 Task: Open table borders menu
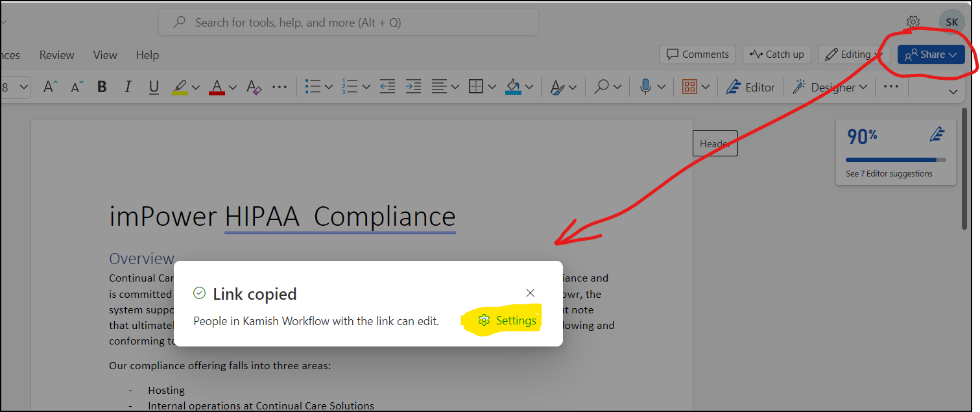click(483, 86)
